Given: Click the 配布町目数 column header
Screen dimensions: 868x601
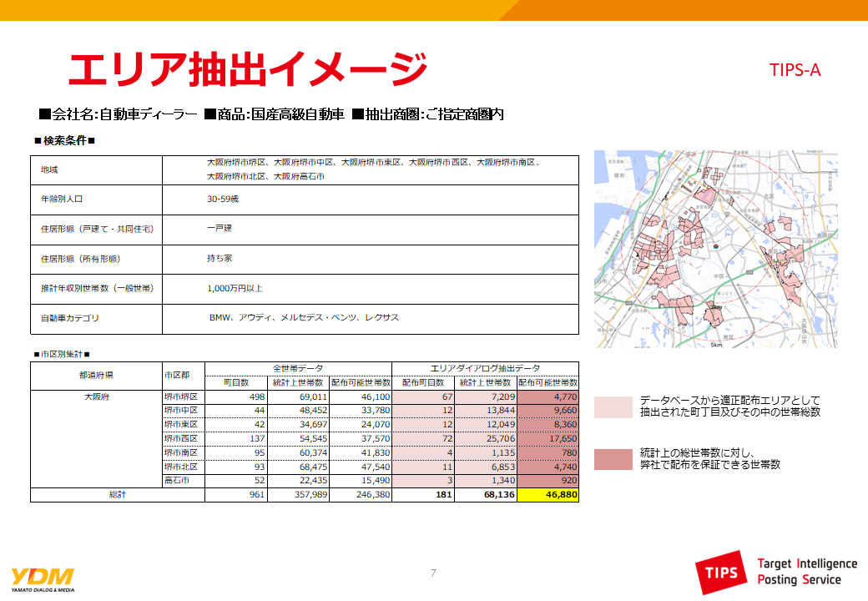Looking at the screenshot, I should click(423, 383).
